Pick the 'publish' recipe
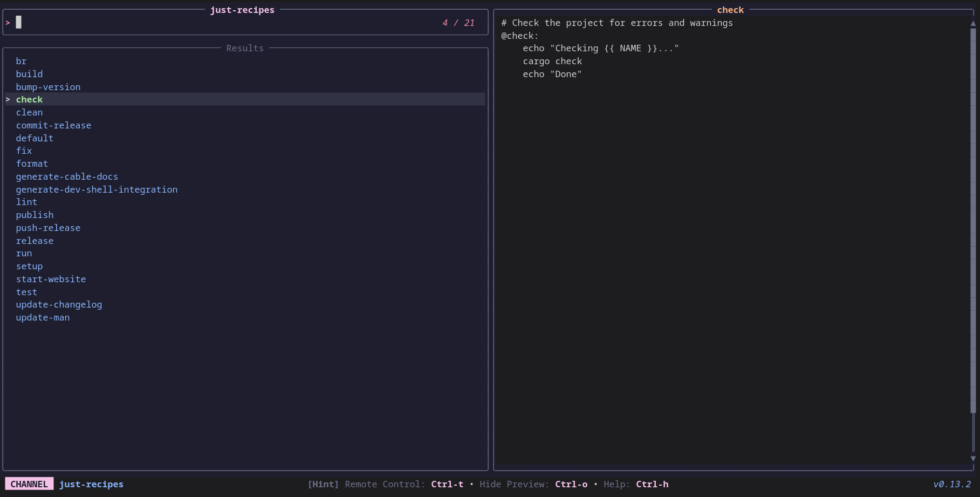This screenshot has height=497, width=980. point(35,215)
